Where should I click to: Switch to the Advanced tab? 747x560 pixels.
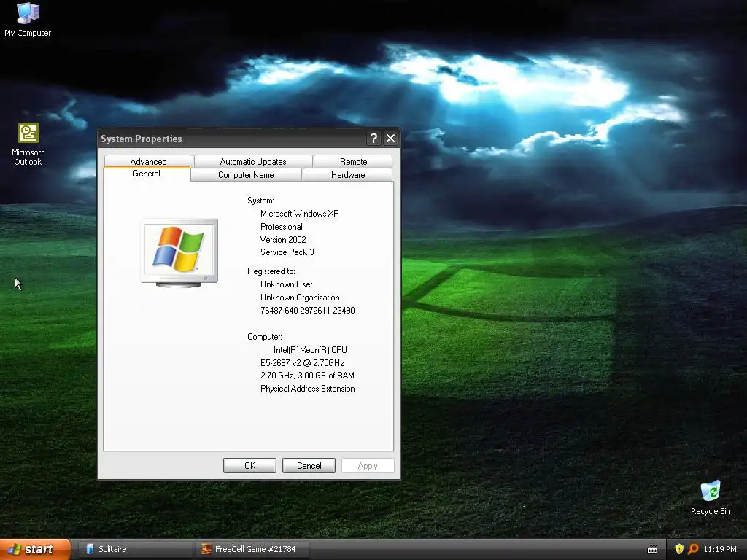pos(148,161)
